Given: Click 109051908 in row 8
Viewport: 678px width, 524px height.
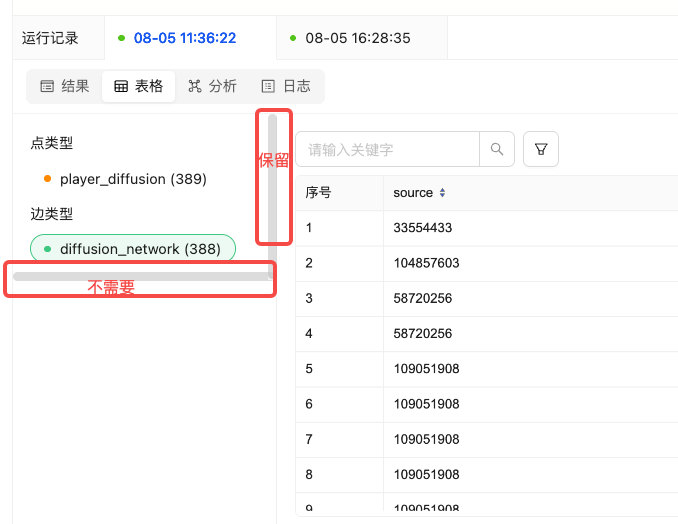Looking at the screenshot, I should click(426, 474).
